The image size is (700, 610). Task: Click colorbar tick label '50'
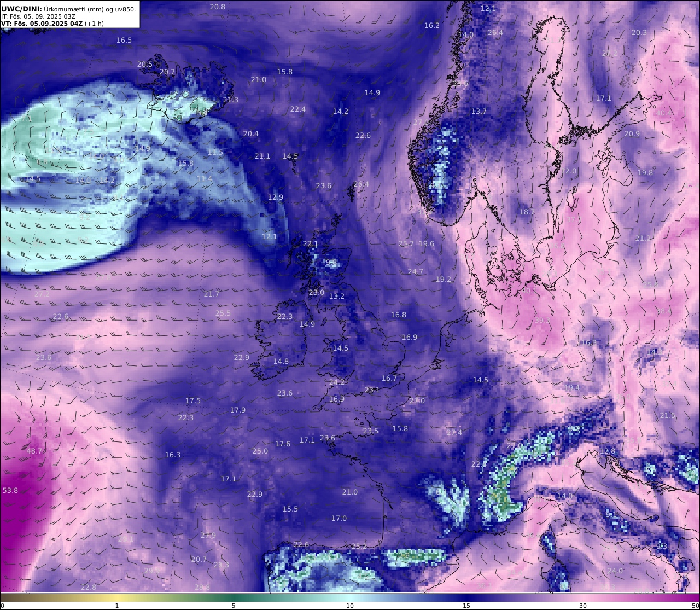click(695, 606)
